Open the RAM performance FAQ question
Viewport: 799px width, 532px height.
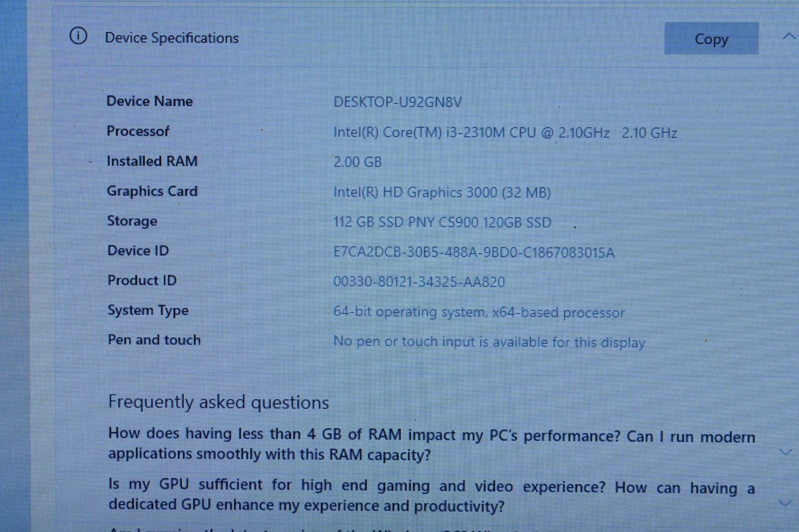pyautogui.click(x=429, y=444)
